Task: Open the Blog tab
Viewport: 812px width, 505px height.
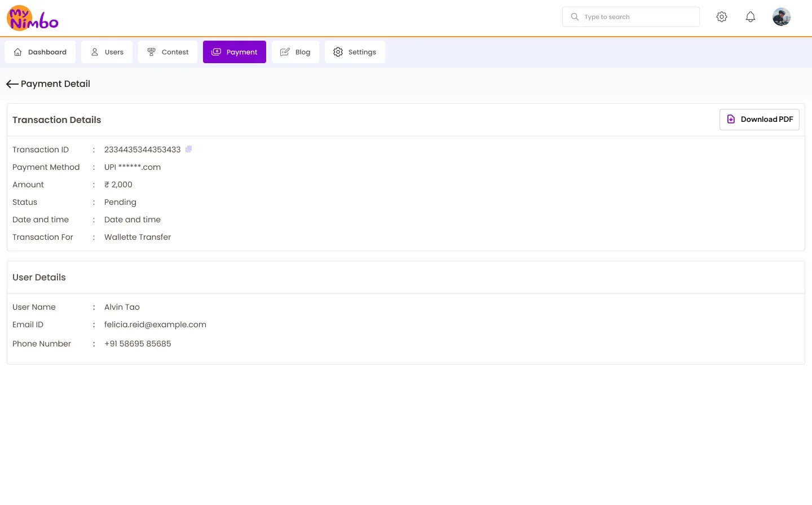Action: pos(295,52)
